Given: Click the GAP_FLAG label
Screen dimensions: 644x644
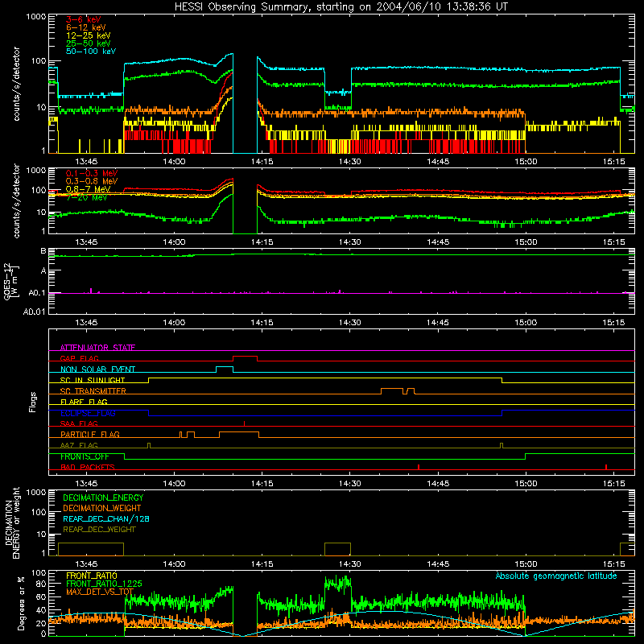Looking at the screenshot, I should coord(79,358).
